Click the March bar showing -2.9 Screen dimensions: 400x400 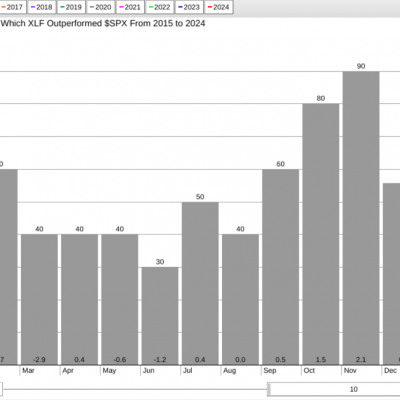pyautogui.click(x=39, y=300)
